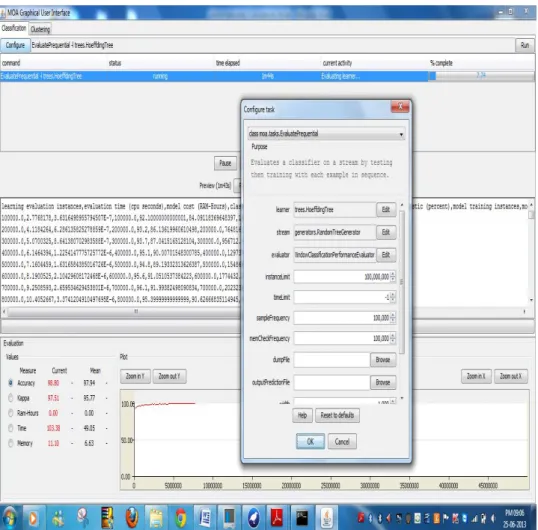Click the Java application taskbar icon
The height and width of the screenshot is (530, 538).
[x=327, y=518]
